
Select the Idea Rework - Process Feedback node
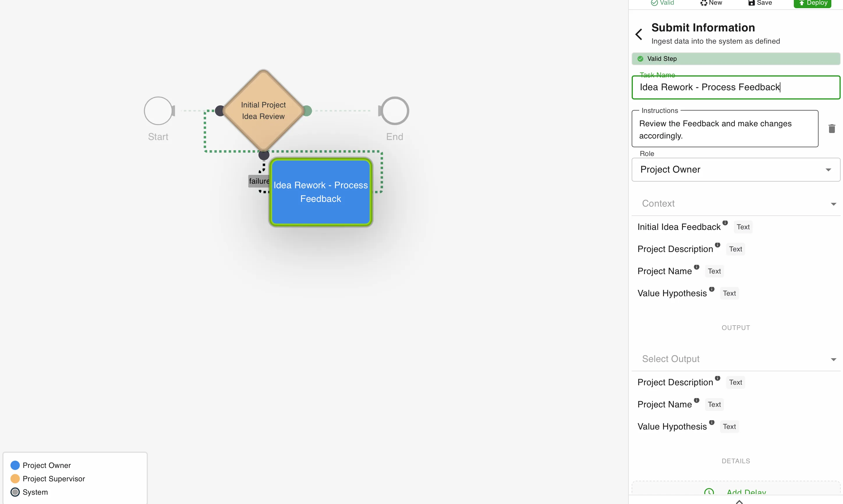(320, 192)
